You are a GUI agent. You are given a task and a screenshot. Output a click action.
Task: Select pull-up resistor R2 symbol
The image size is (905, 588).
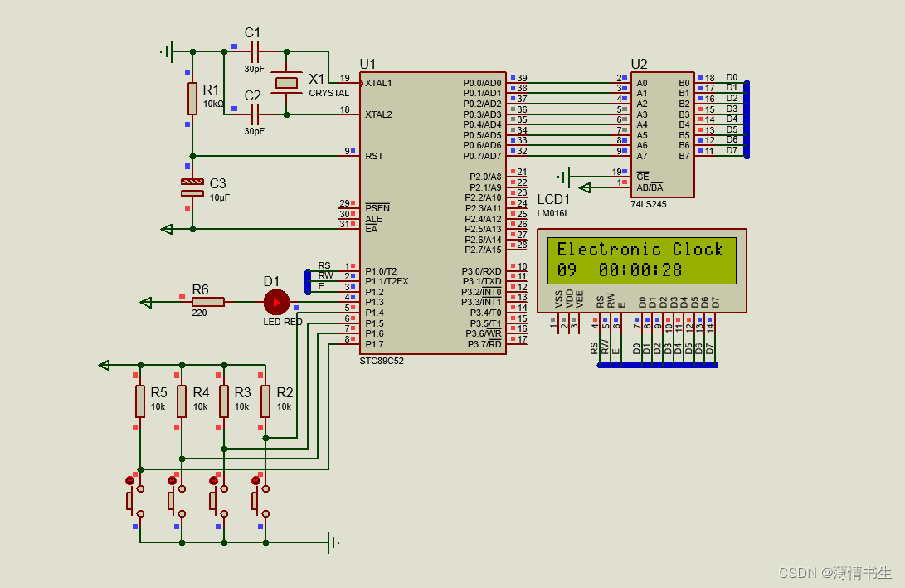pyautogui.click(x=265, y=401)
